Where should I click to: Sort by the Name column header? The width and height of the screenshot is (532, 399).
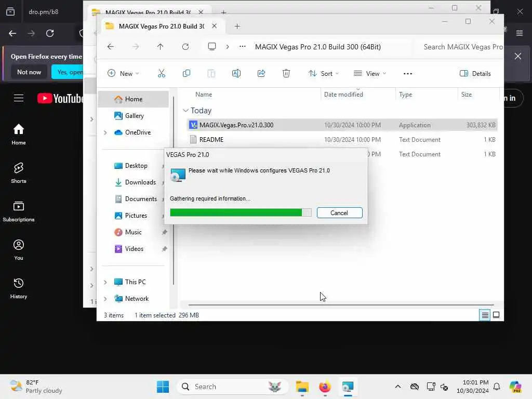tap(204, 95)
